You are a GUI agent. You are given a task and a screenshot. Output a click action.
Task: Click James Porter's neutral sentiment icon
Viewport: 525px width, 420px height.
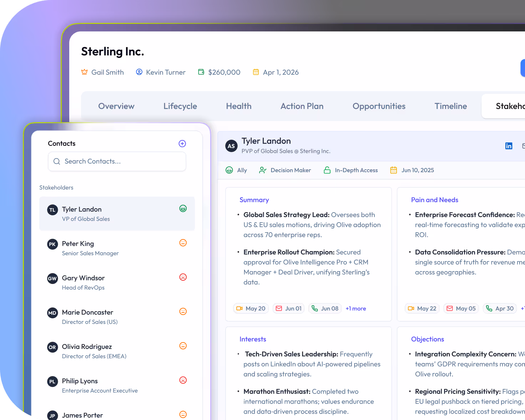pyautogui.click(x=183, y=414)
